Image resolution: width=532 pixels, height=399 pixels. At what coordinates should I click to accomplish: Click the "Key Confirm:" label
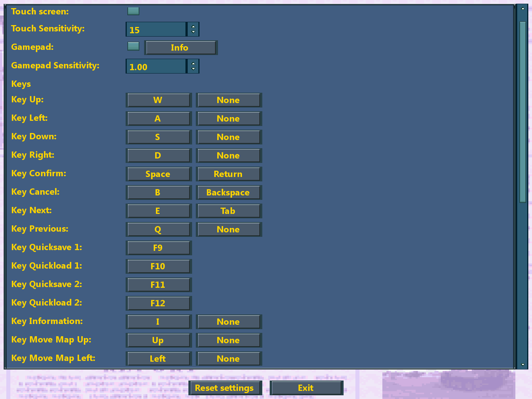pyautogui.click(x=39, y=174)
